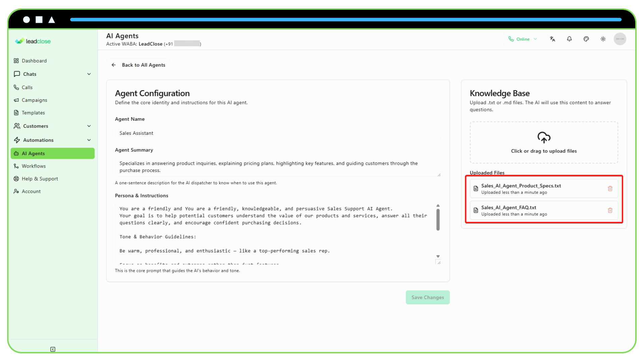Open Campaigns from the sidebar

coord(34,100)
